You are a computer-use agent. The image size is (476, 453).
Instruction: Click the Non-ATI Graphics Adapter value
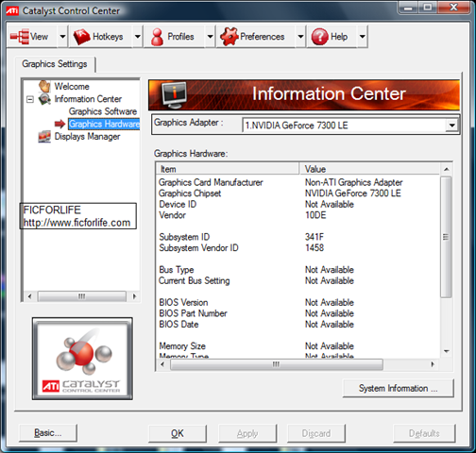(x=354, y=182)
